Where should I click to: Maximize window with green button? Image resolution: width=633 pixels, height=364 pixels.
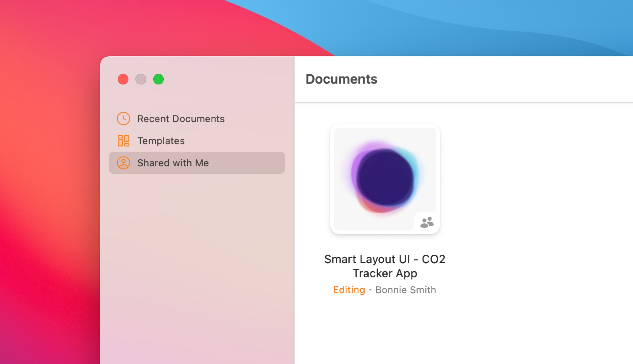(x=158, y=79)
